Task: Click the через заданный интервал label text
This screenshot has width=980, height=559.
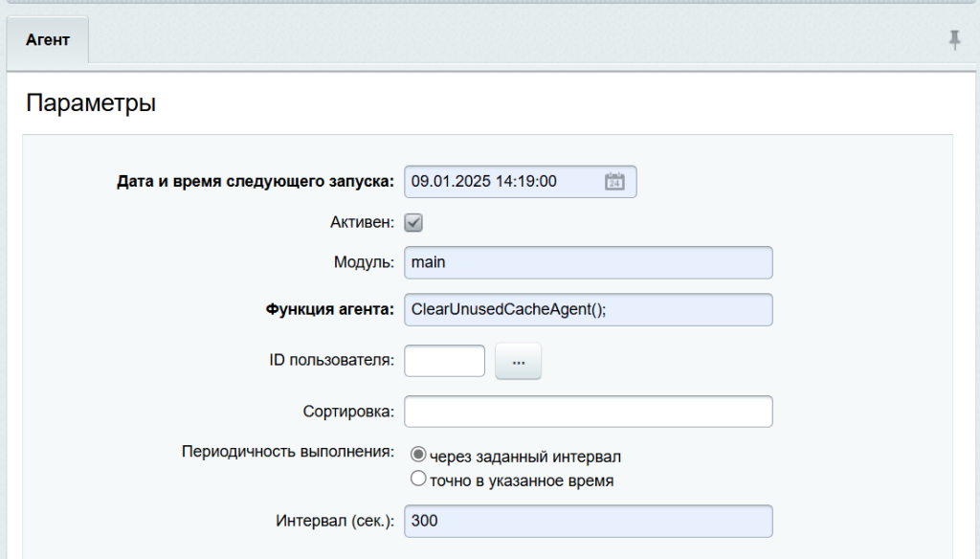Action: pyautogui.click(x=525, y=458)
